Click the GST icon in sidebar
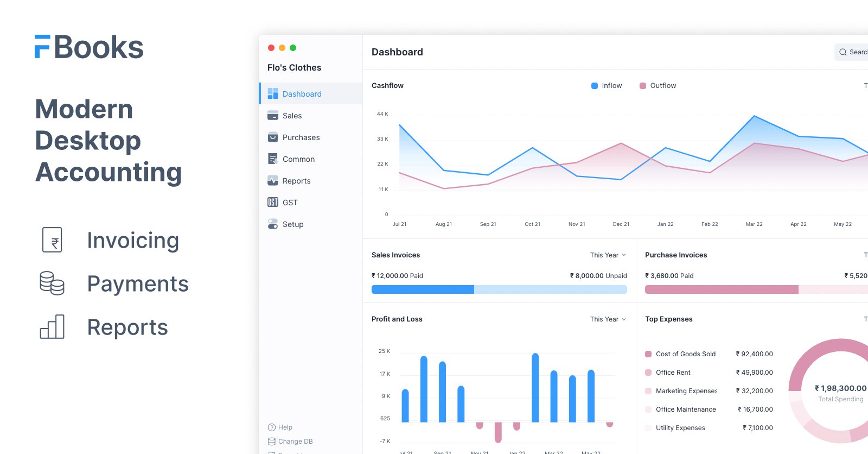The image size is (868, 454). pos(273,203)
